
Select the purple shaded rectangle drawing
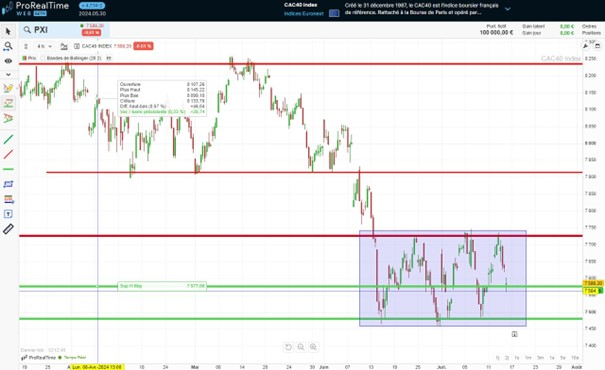(x=443, y=278)
